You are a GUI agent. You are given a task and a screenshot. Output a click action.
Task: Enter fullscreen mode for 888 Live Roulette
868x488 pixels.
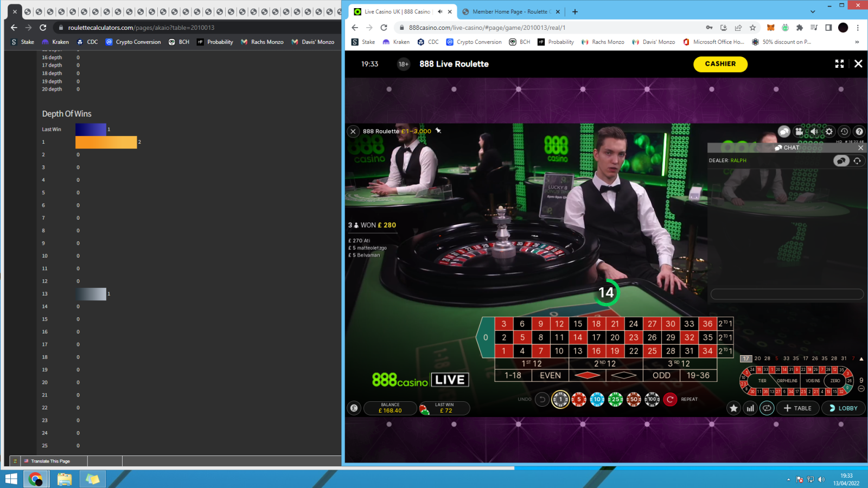point(839,64)
